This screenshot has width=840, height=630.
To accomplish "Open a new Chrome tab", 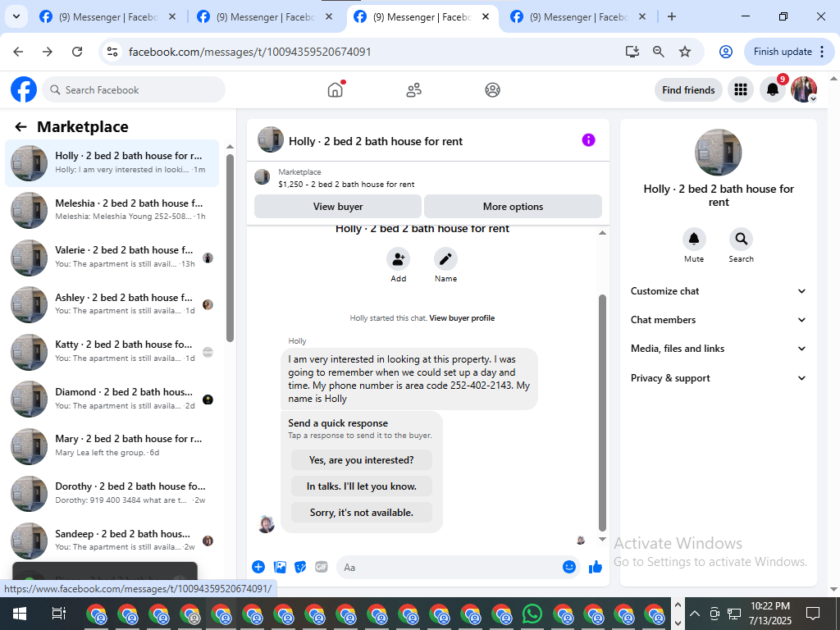I will tap(671, 16).
